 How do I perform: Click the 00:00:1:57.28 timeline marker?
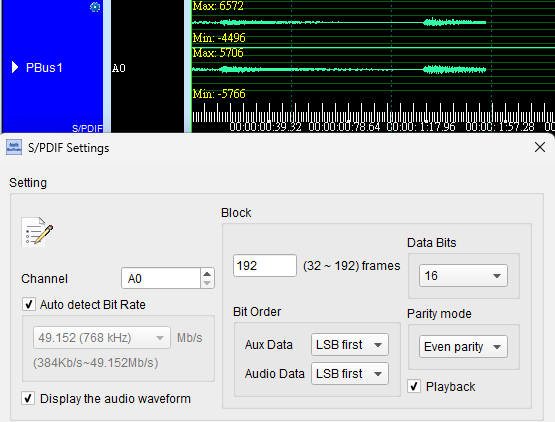pos(500,127)
